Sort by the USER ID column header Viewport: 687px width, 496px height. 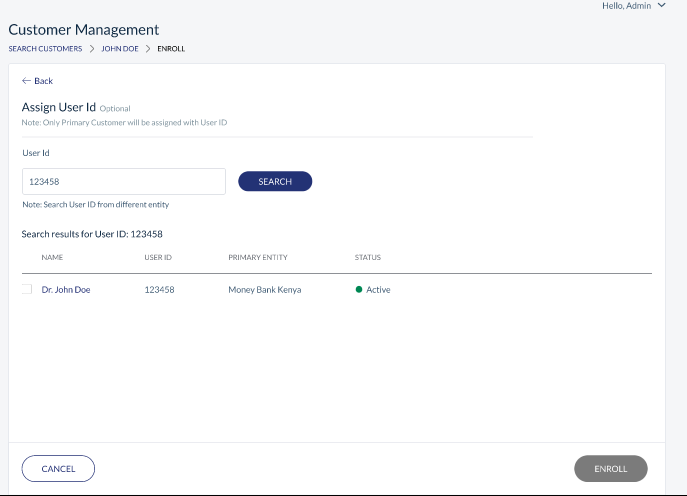pos(158,257)
